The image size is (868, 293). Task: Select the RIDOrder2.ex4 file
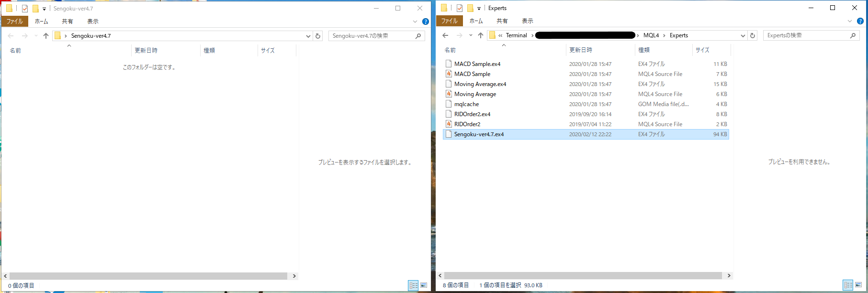pos(472,114)
